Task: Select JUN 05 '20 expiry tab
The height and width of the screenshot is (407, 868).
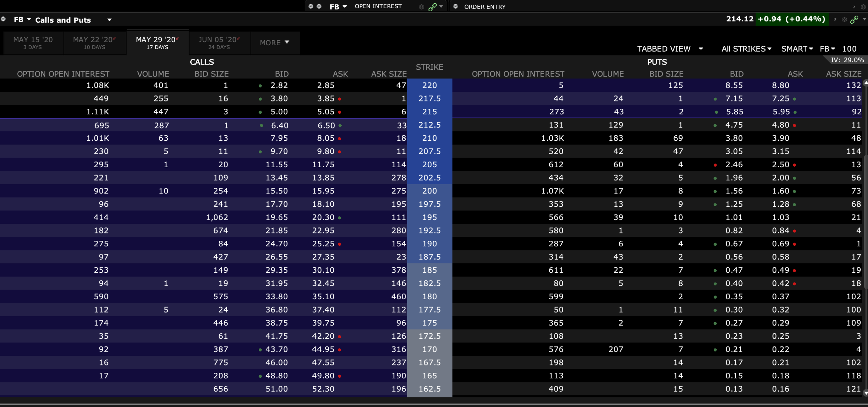Action: pyautogui.click(x=219, y=43)
